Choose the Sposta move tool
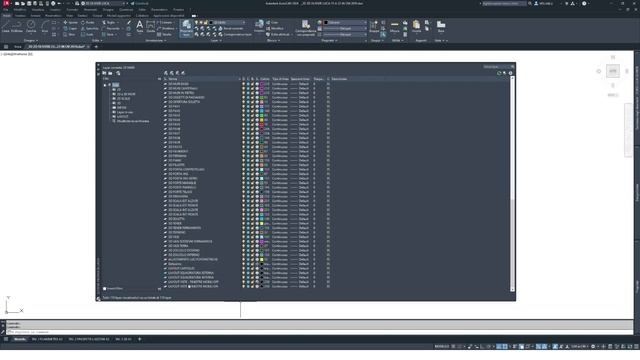The height and width of the screenshot is (360, 640). pos(70,22)
